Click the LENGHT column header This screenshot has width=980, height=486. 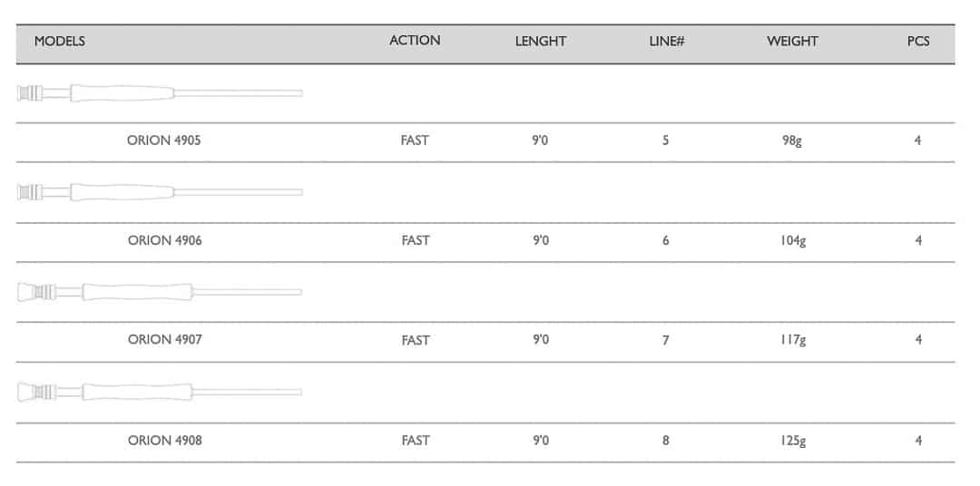[x=541, y=42]
